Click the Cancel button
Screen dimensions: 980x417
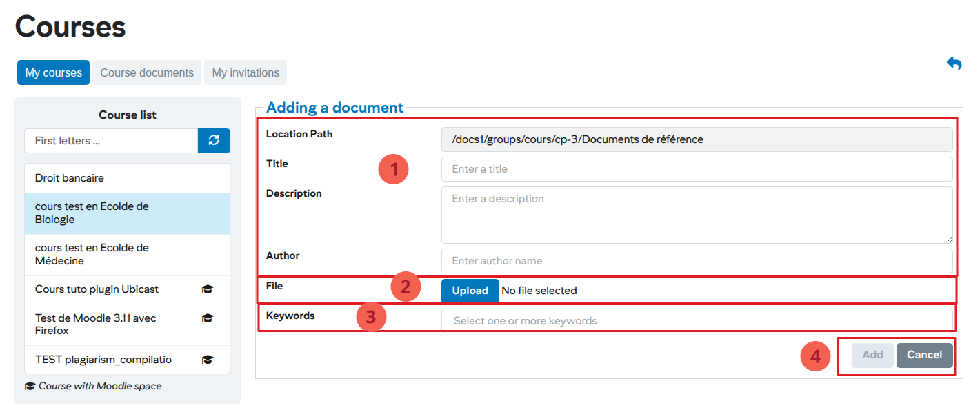tap(924, 355)
